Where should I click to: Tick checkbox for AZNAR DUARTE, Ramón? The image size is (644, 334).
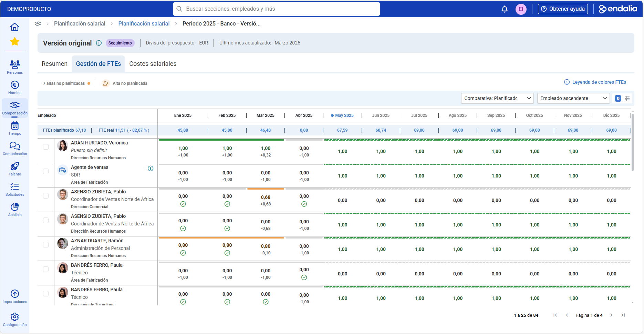(46, 245)
